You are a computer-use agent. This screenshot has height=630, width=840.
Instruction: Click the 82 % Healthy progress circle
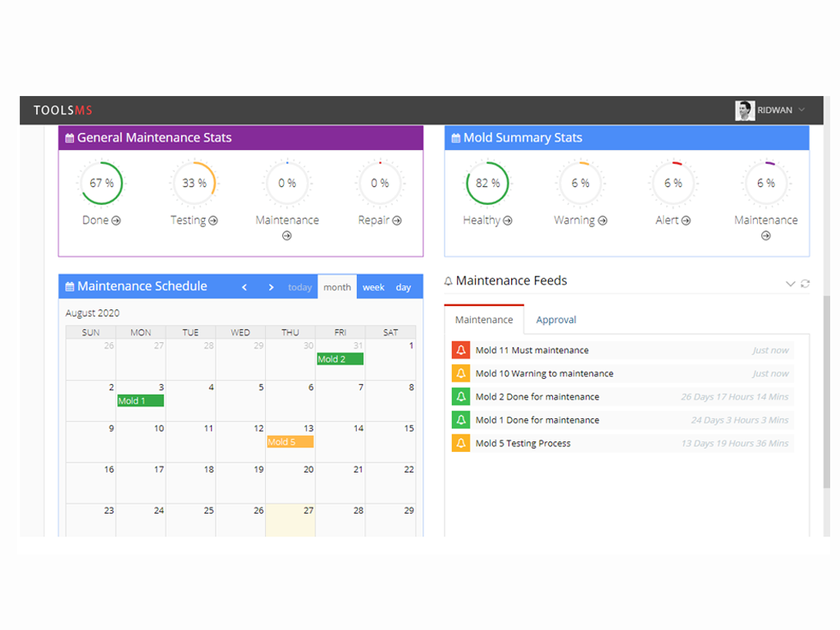(487, 183)
